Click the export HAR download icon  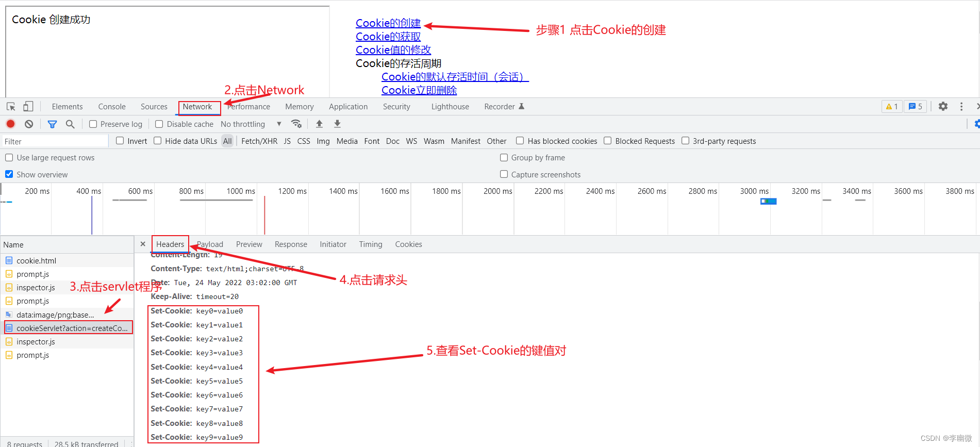tap(337, 124)
